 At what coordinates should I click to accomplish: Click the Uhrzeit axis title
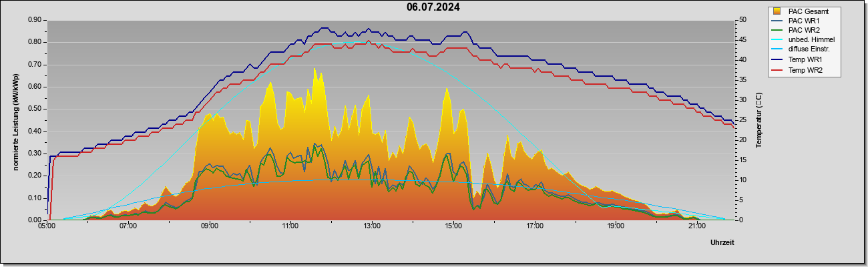point(721,243)
